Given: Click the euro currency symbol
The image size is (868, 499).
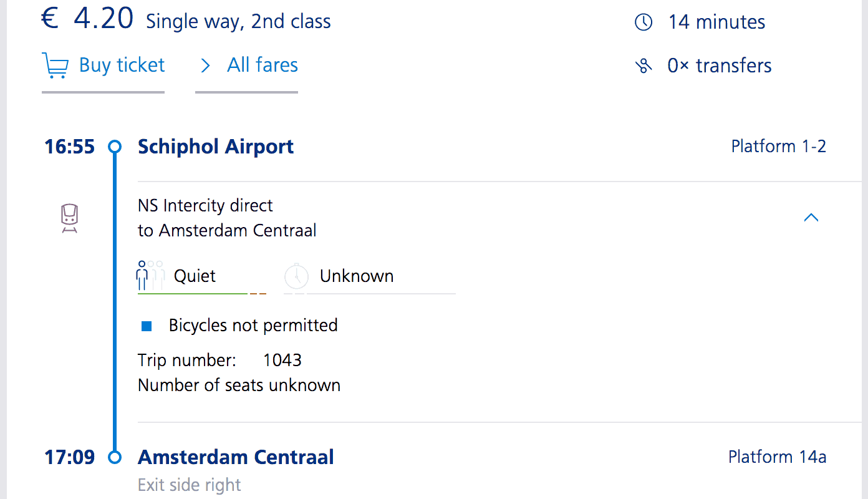Looking at the screenshot, I should click(x=50, y=19).
